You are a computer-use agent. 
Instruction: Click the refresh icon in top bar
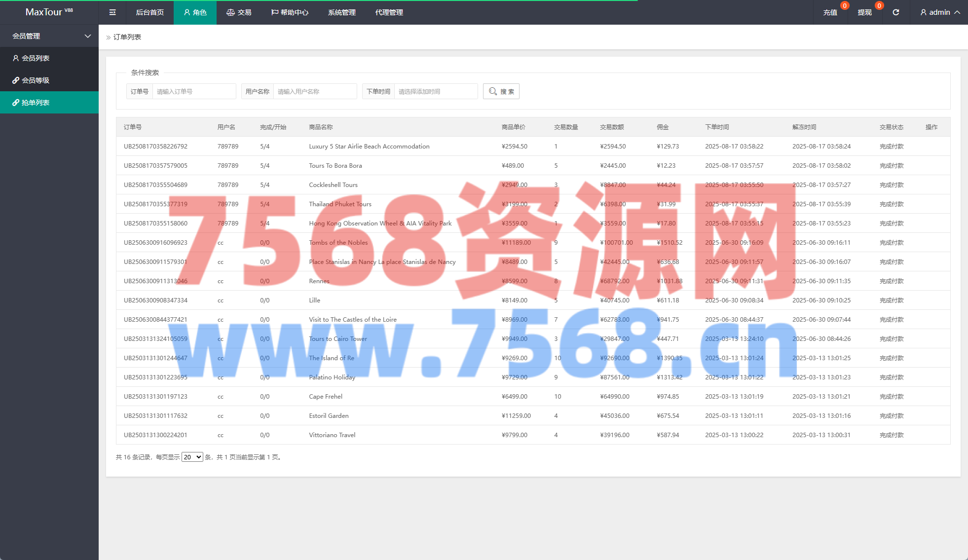(896, 12)
